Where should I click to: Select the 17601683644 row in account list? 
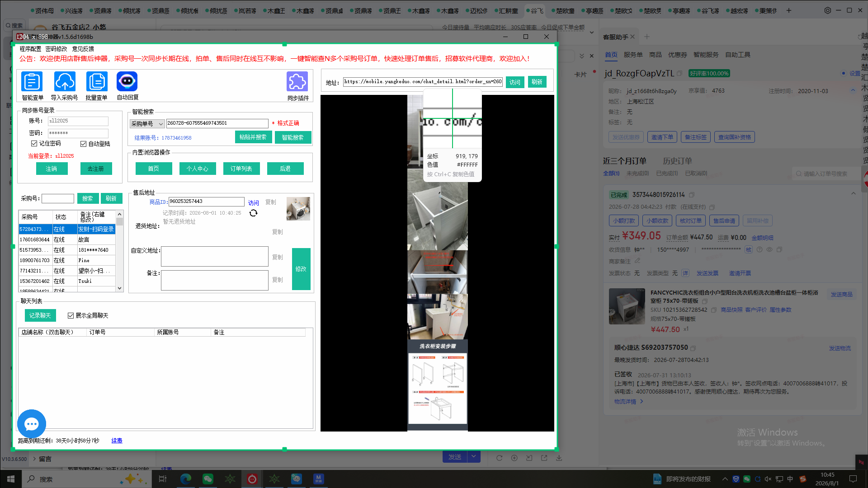tap(67, 239)
